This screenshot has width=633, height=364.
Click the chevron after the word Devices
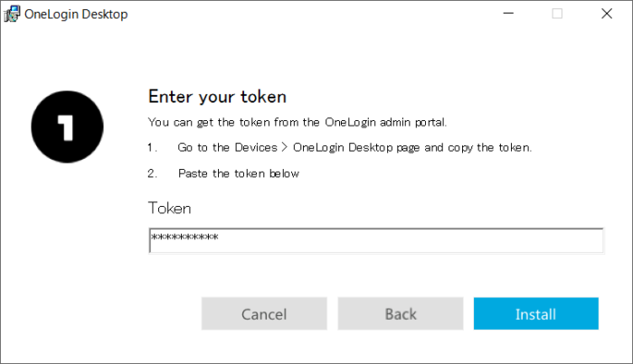pos(285,147)
